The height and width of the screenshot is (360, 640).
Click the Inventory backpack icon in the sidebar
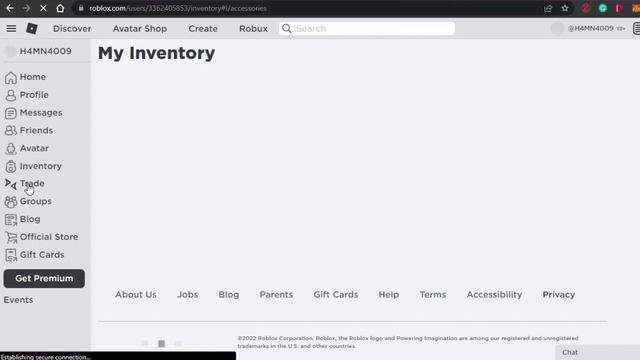point(11,167)
